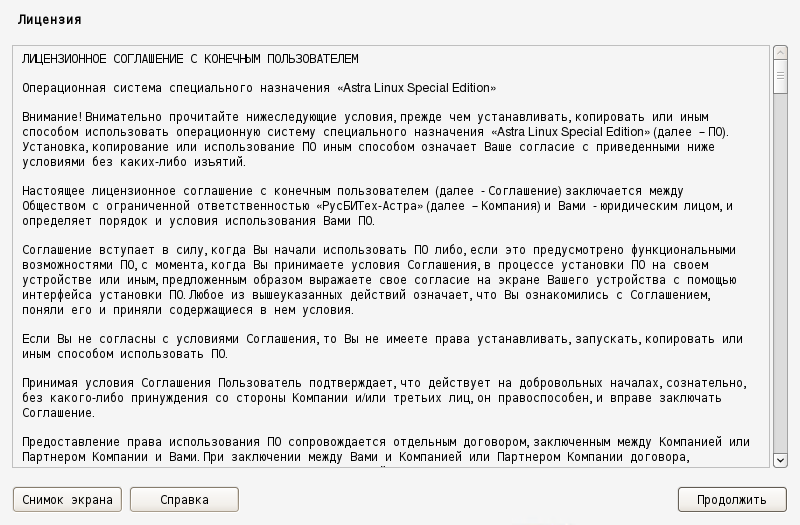
Task: Open Справка help button
Action: [x=184, y=499]
